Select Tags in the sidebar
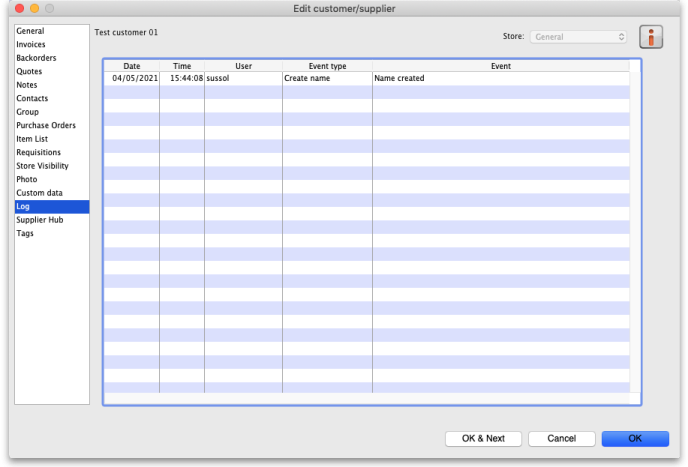 pyautogui.click(x=25, y=233)
